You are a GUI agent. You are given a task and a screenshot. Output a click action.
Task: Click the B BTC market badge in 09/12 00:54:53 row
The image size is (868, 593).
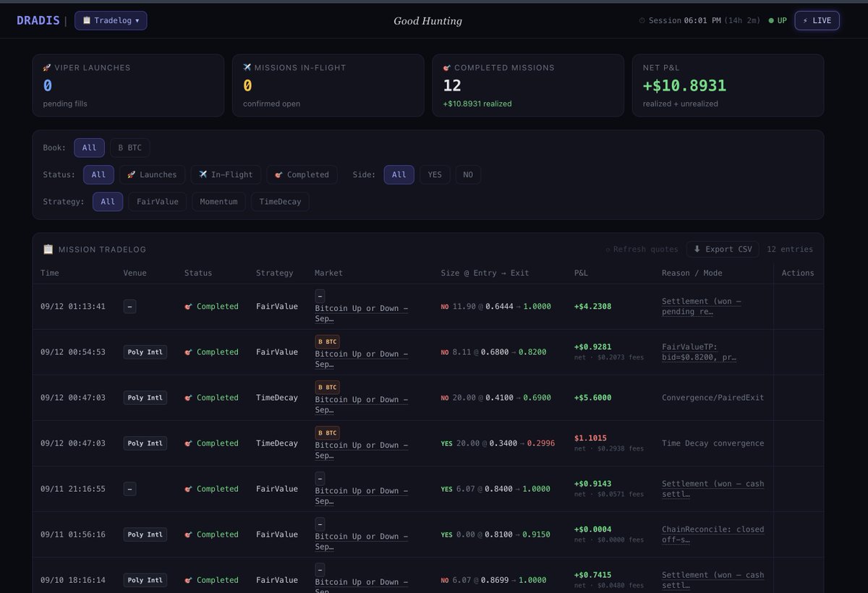pyautogui.click(x=327, y=341)
